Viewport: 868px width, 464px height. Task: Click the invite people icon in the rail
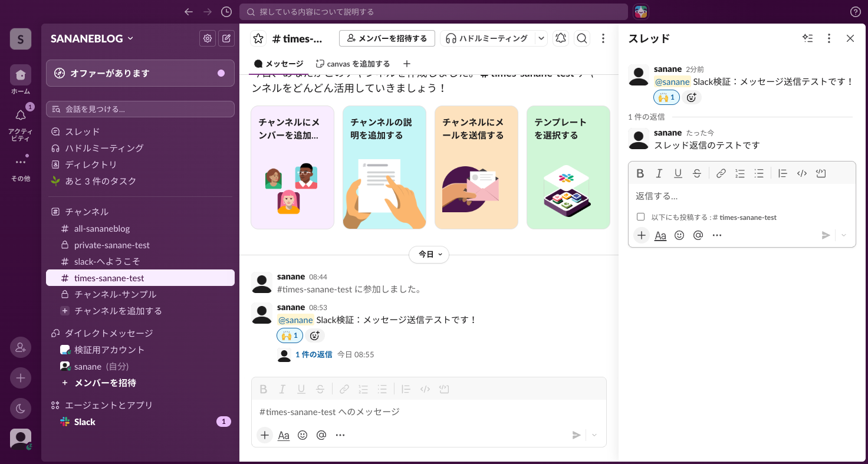20,348
